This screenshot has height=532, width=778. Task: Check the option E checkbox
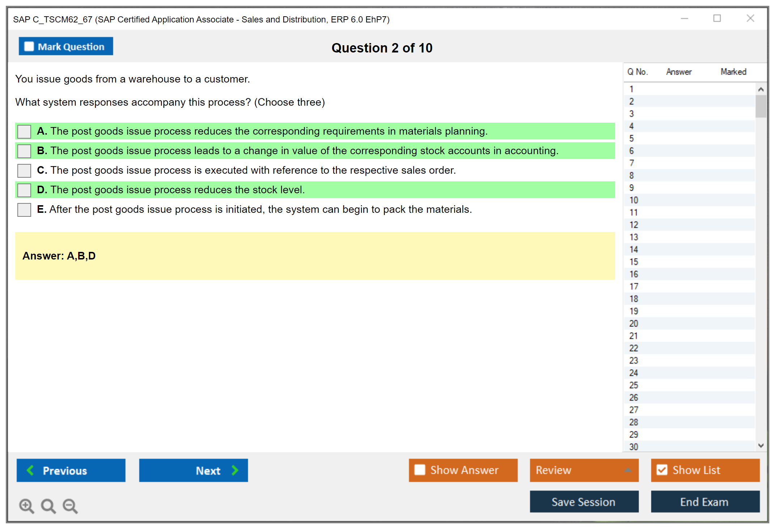(24, 210)
